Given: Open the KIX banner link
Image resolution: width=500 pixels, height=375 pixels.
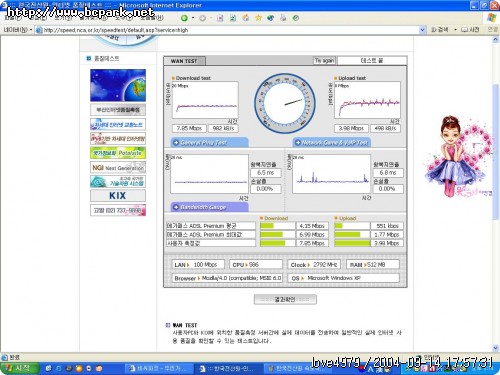Looking at the screenshot, I should click(118, 195).
